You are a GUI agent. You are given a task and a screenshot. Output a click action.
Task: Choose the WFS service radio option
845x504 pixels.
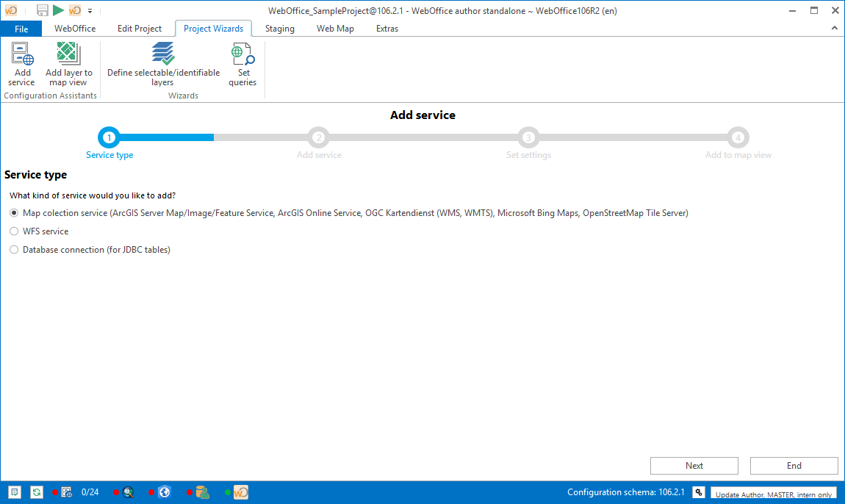[x=14, y=231]
